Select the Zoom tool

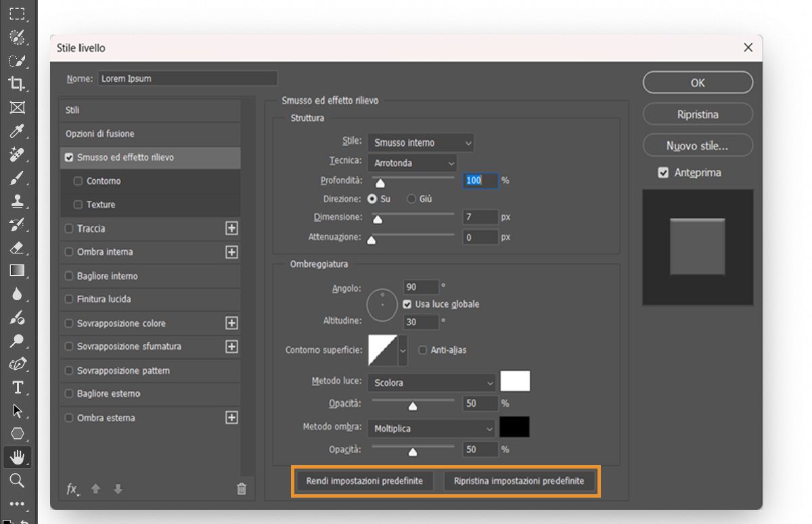[17, 481]
